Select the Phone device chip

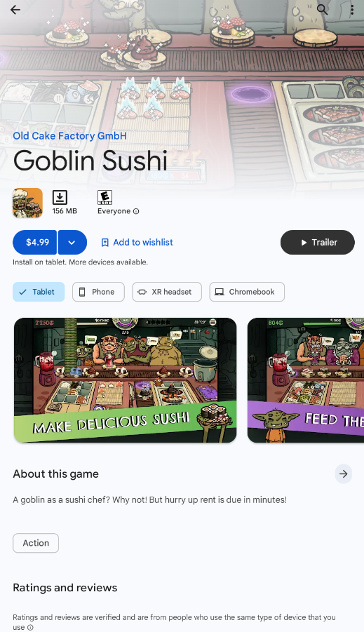[98, 292]
